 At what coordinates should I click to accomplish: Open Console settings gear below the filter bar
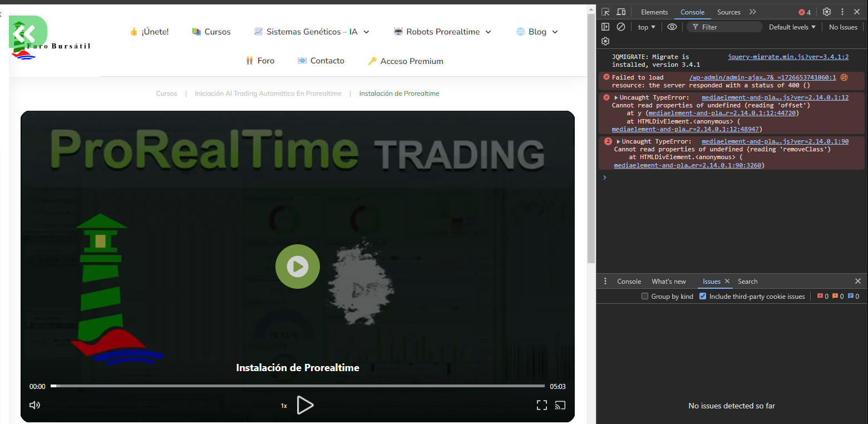pyautogui.click(x=605, y=41)
